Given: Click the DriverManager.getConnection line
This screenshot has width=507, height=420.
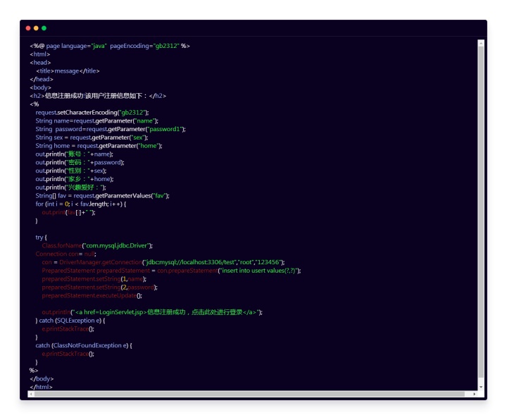Looking at the screenshot, I should click(163, 262).
